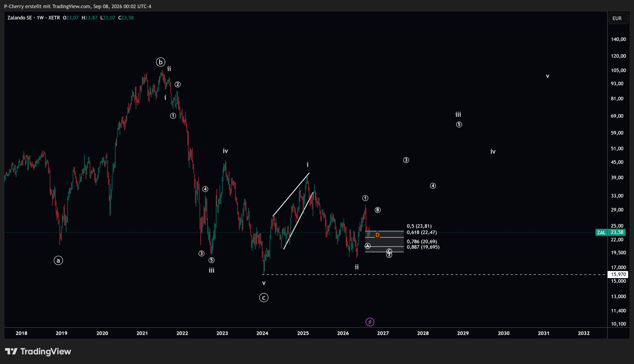Screen dimensions: 634x364
Task: Click the P-Cherry erstellt mit TradingView.com header text
Action: (78, 6)
